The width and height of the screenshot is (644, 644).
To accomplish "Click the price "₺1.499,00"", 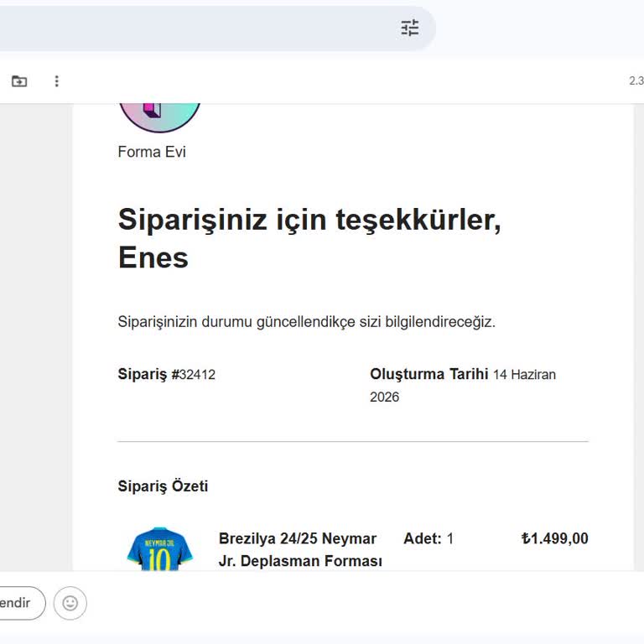I will [x=554, y=538].
